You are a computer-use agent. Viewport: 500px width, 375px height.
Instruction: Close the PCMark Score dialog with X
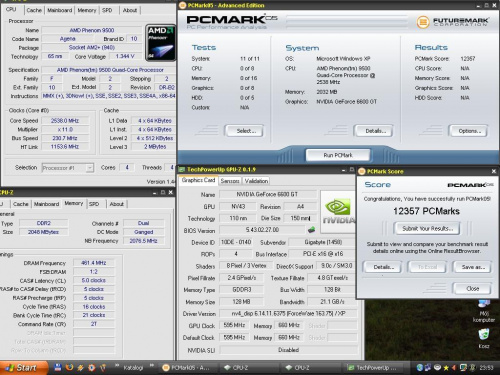494,171
